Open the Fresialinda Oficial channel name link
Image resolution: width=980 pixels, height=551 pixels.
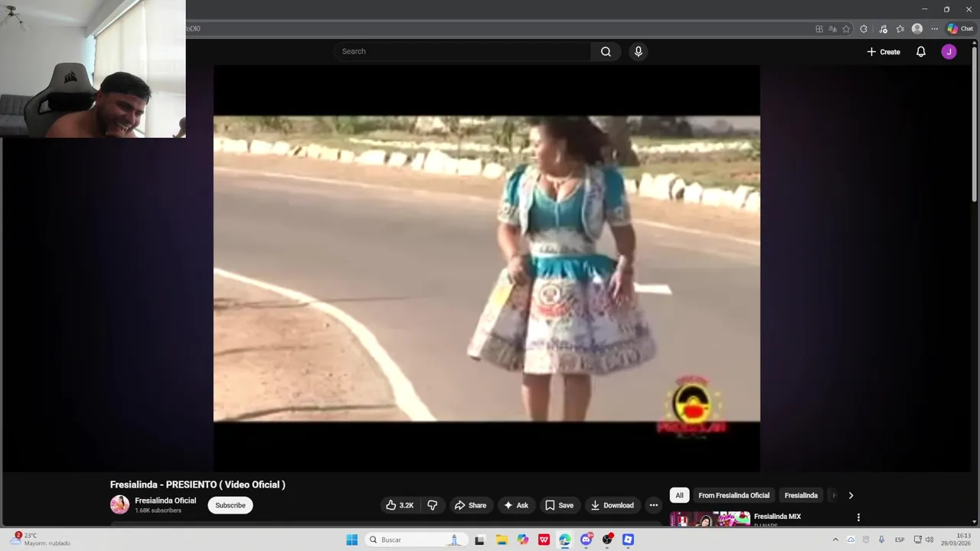(165, 500)
